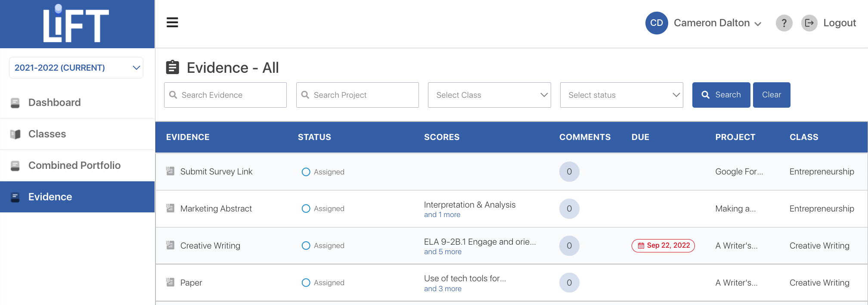Click Assigned status circle for Creative Writing
This screenshot has height=305, width=868.
coord(306,246)
